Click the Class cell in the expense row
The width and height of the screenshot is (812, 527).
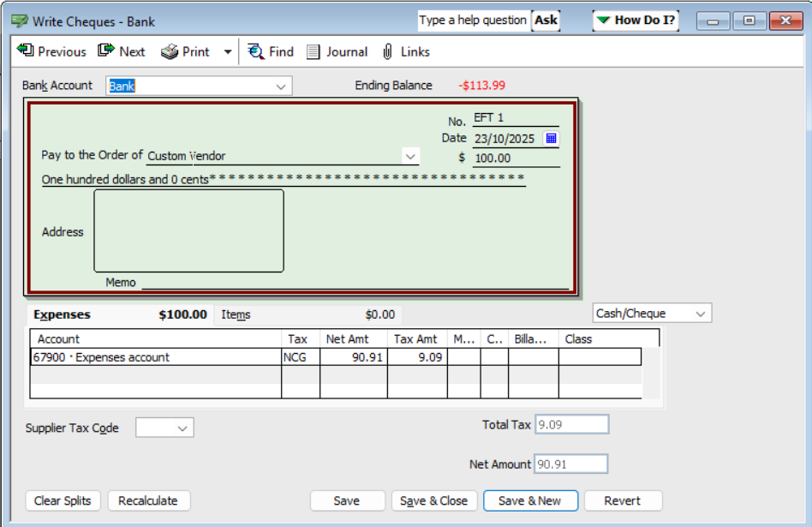pos(600,357)
